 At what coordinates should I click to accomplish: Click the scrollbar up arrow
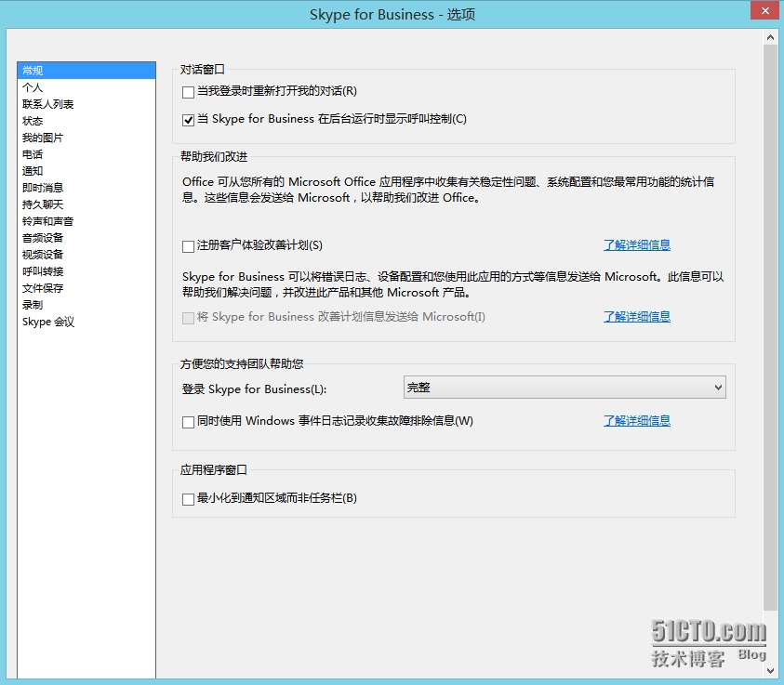(x=770, y=37)
